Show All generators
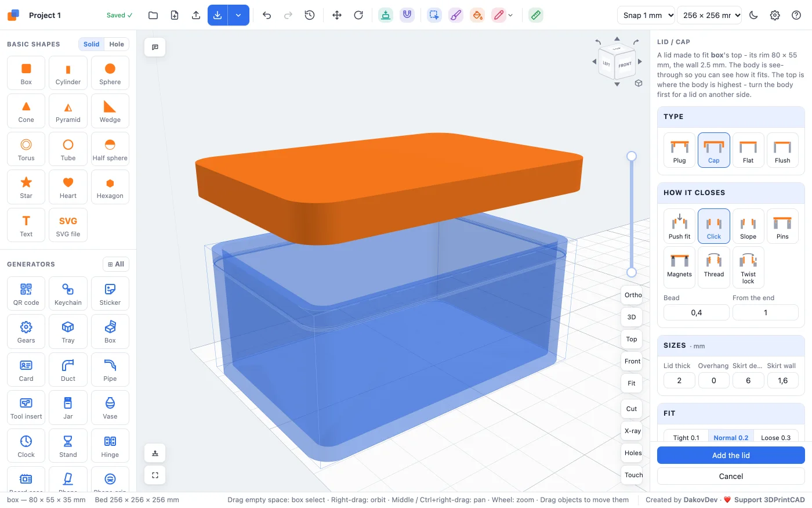The image size is (812, 508). [116, 264]
